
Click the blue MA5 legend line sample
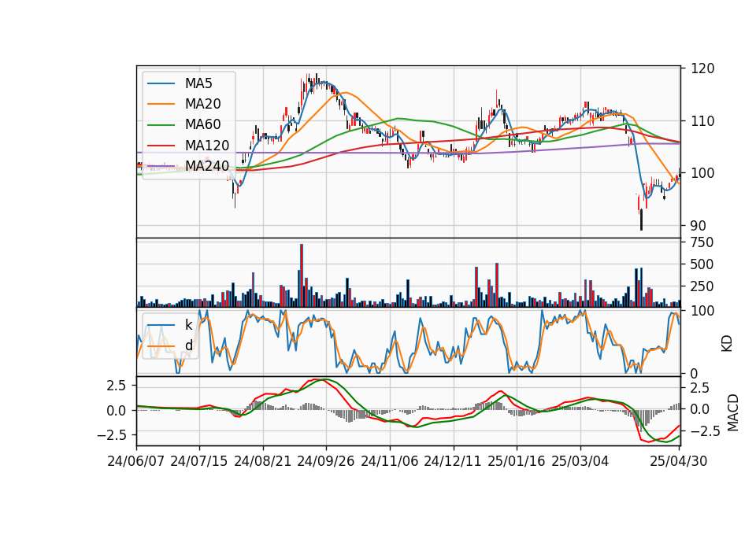coord(161,84)
